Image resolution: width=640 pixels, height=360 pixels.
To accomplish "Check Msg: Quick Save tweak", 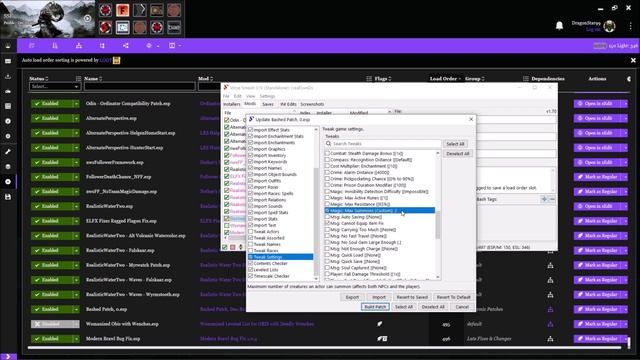I will pos(327,261).
